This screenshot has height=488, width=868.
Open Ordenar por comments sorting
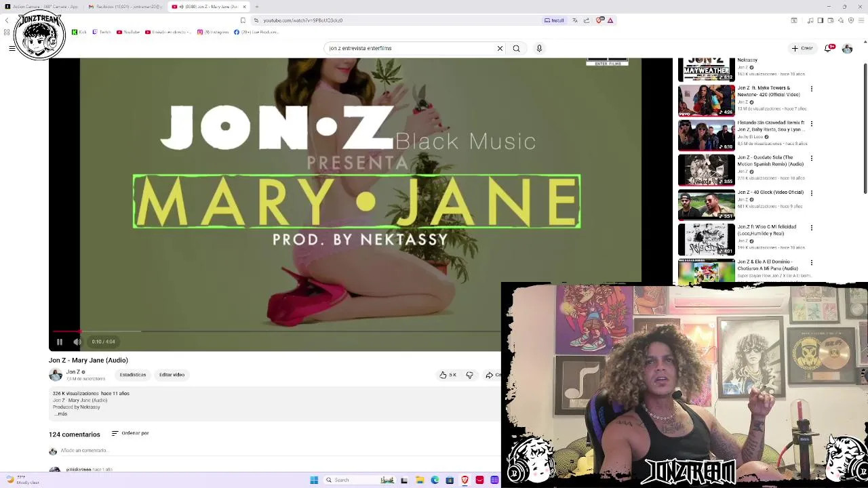point(130,433)
